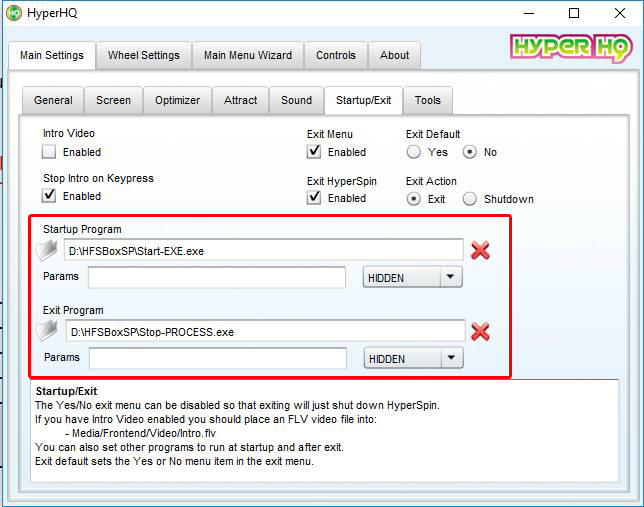This screenshot has height=507, width=644.
Task: Click the Exit Program Params field
Action: click(218, 358)
